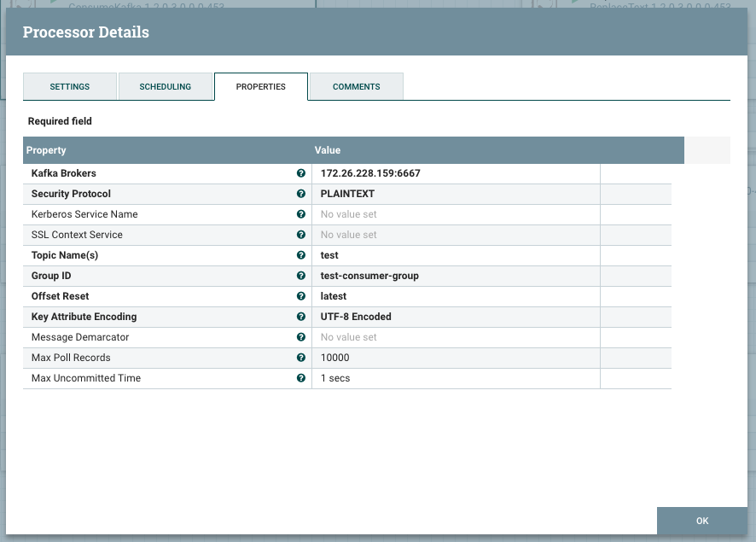The image size is (756, 542).
Task: Click the Security Protocol property name
Action: click(x=71, y=194)
